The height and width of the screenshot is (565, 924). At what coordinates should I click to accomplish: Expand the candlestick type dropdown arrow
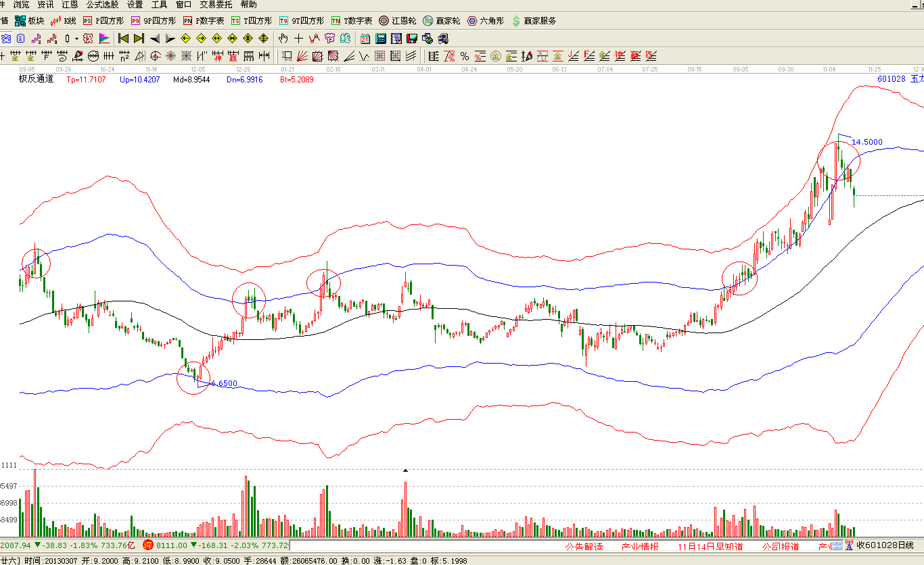point(76,39)
